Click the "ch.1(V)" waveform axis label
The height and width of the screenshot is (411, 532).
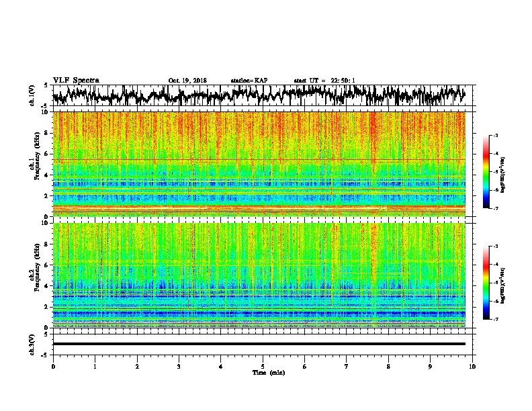pyautogui.click(x=32, y=95)
